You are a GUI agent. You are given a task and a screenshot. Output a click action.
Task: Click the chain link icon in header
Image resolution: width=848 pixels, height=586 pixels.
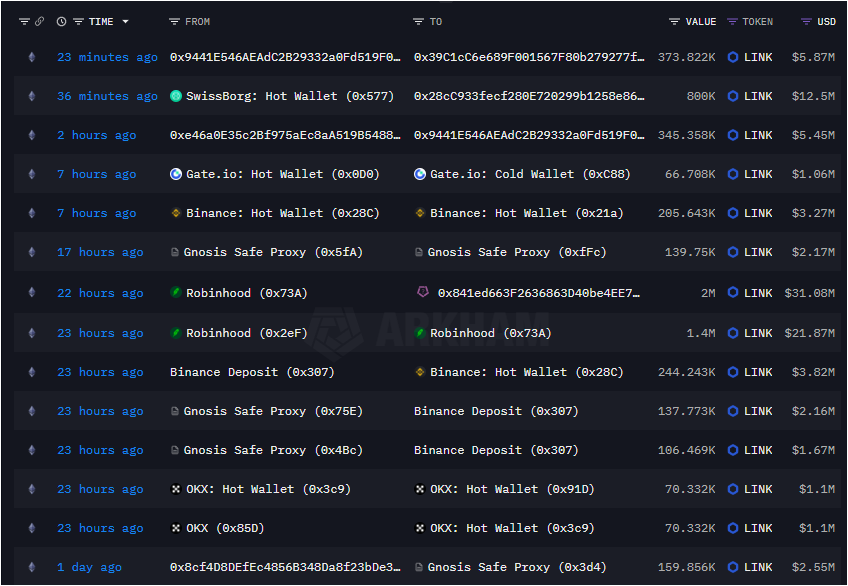click(x=39, y=22)
